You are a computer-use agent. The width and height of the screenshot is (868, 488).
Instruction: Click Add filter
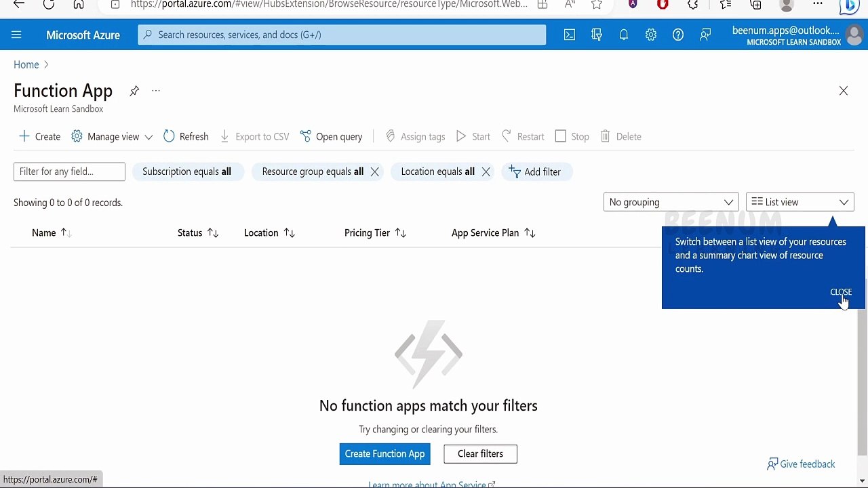pos(536,171)
